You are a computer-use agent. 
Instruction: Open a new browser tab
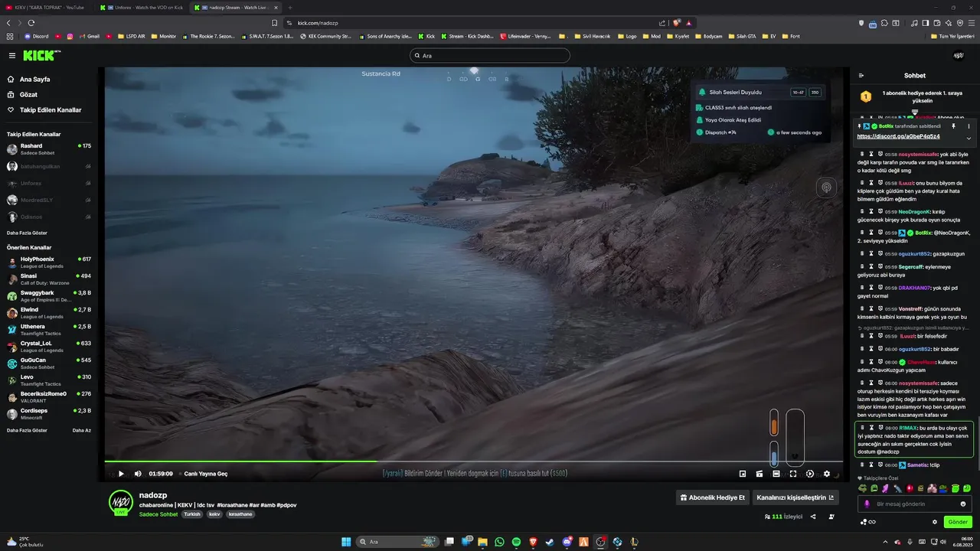pos(290,8)
